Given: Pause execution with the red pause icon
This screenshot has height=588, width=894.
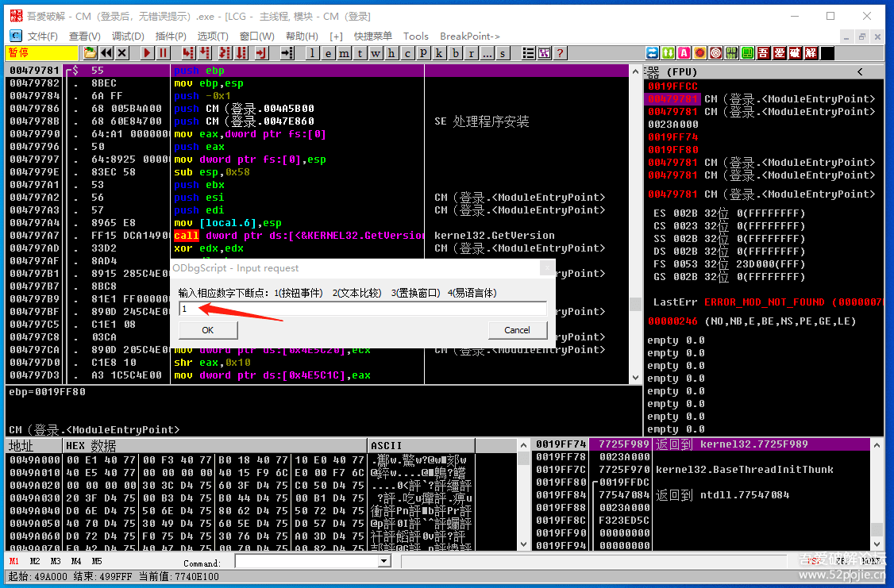Looking at the screenshot, I should [x=163, y=53].
